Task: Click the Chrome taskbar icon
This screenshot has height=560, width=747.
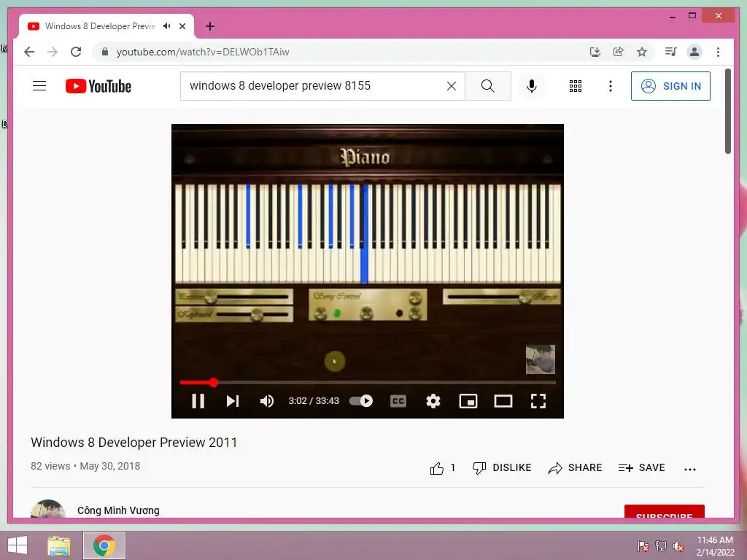Action: click(x=104, y=545)
